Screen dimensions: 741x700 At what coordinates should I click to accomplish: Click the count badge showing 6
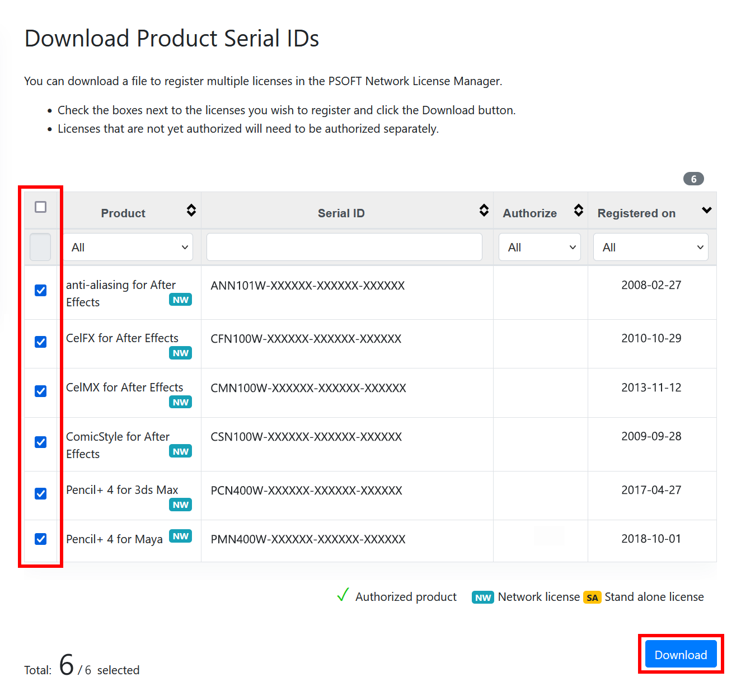(x=693, y=179)
